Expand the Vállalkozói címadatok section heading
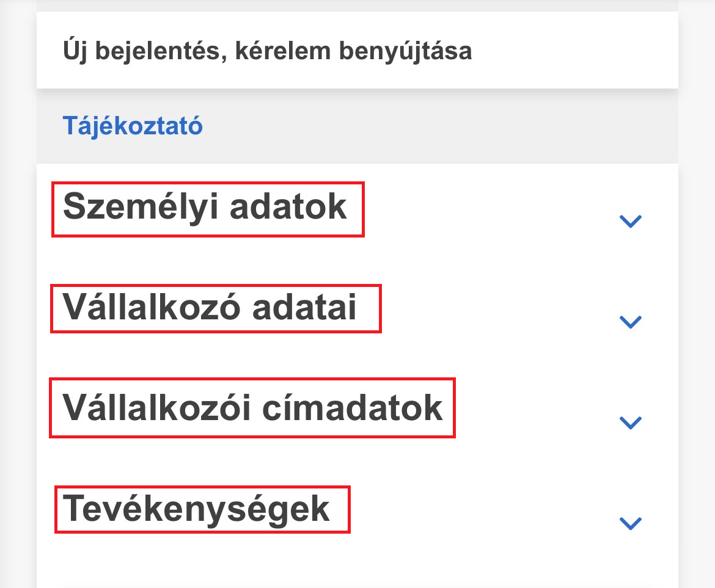Screen dimensions: 715x588 pyautogui.click(x=252, y=407)
